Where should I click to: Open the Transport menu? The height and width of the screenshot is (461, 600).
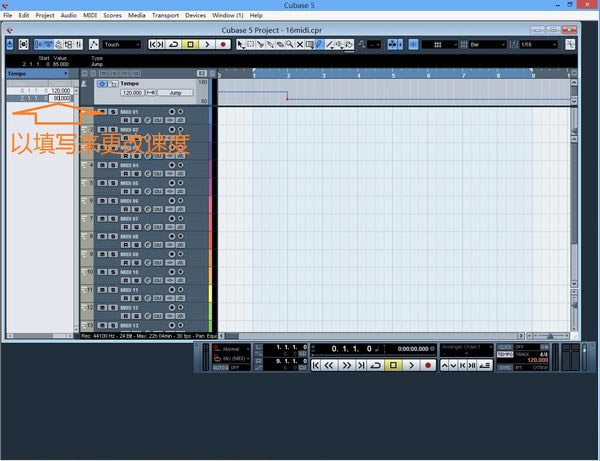[164, 16]
